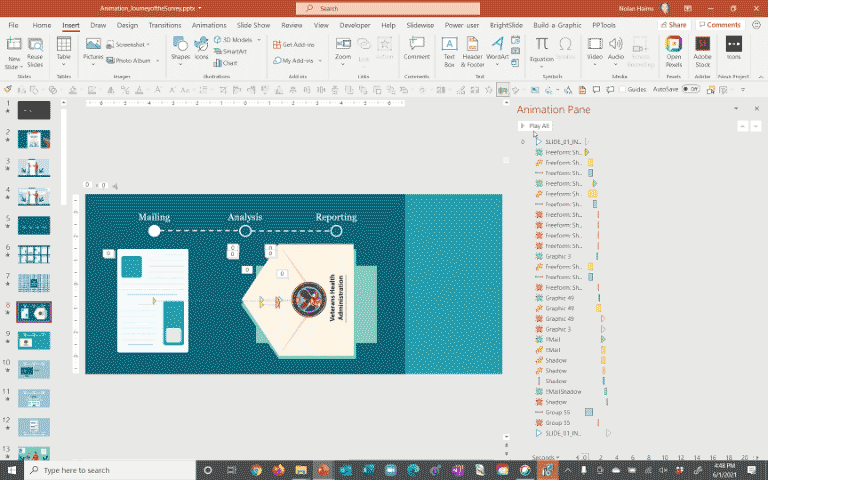Open Animation Pane options arrow
Screen dimensions: 853x480
click(736, 109)
